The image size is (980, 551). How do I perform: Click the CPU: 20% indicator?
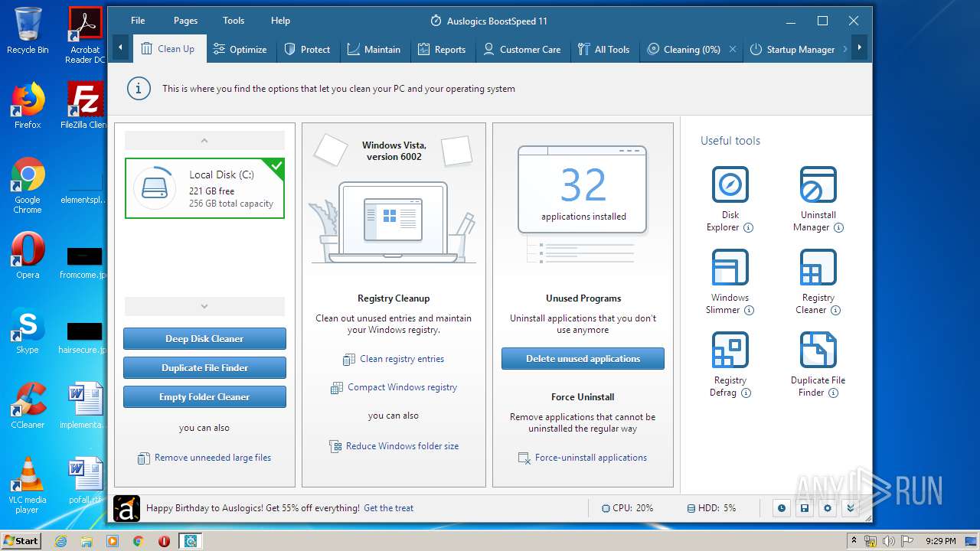coord(627,508)
